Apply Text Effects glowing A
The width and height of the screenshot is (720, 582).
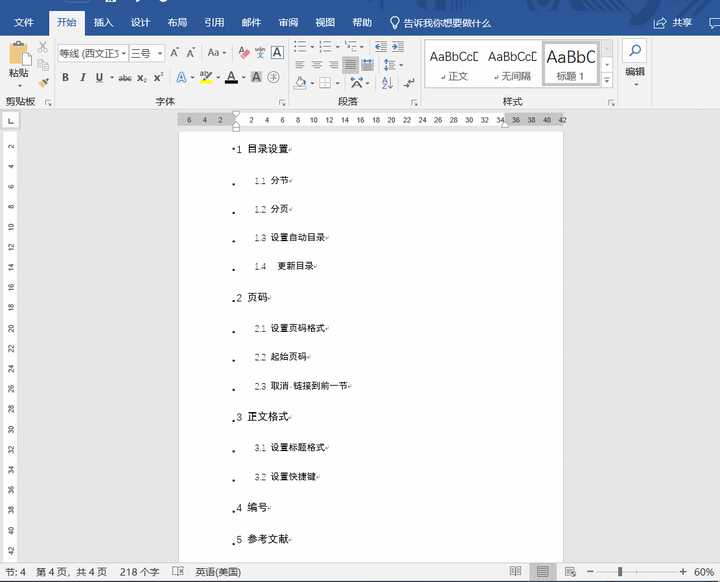point(181,78)
